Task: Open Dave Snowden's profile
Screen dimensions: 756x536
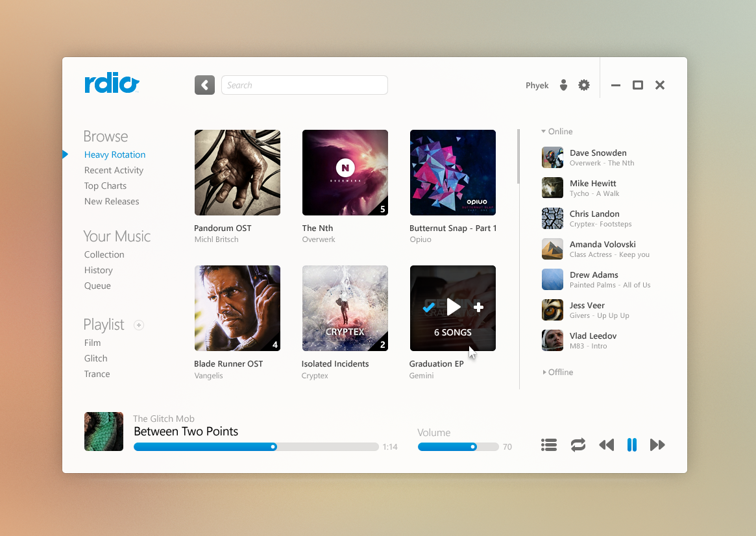Action: (x=598, y=153)
